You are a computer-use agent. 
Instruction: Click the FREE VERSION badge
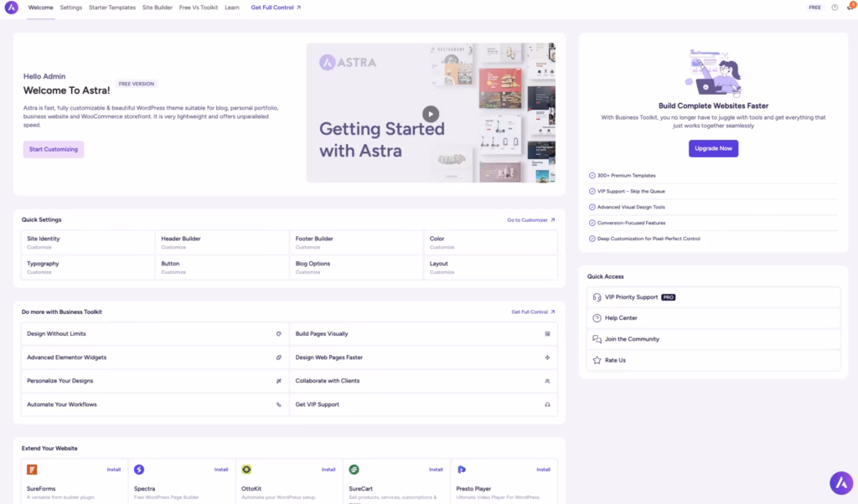click(x=137, y=85)
